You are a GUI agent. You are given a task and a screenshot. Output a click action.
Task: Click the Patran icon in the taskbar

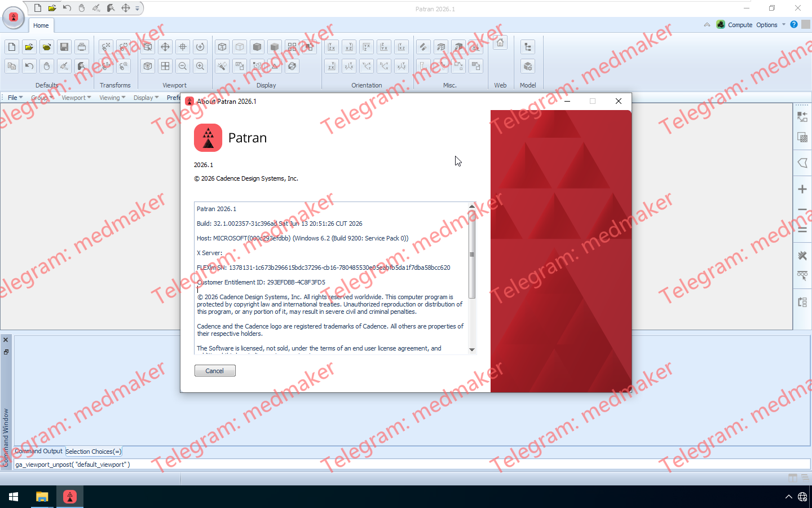point(70,497)
